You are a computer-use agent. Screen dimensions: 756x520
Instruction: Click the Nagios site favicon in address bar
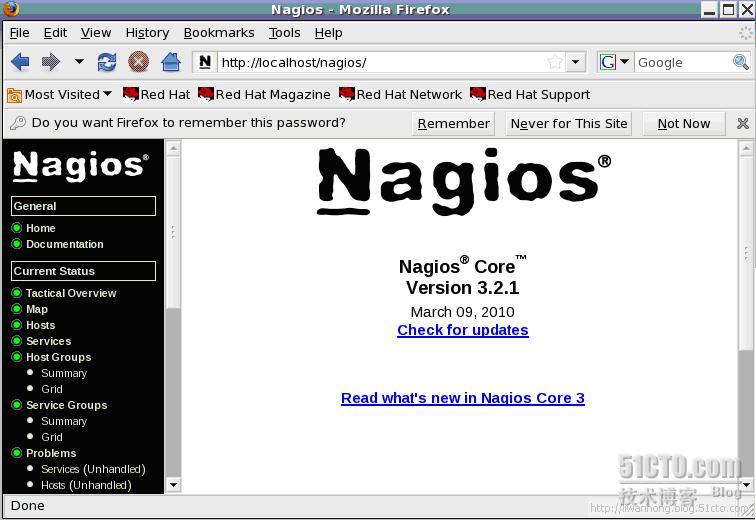coord(204,62)
